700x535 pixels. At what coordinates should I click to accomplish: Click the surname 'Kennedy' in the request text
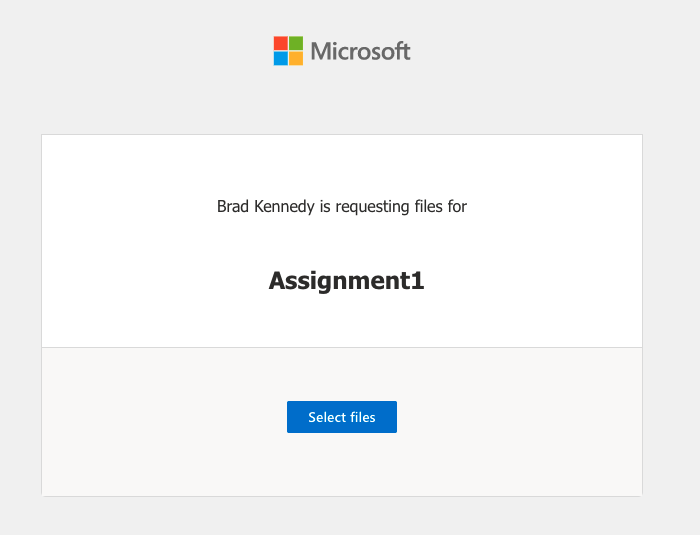tap(284, 207)
